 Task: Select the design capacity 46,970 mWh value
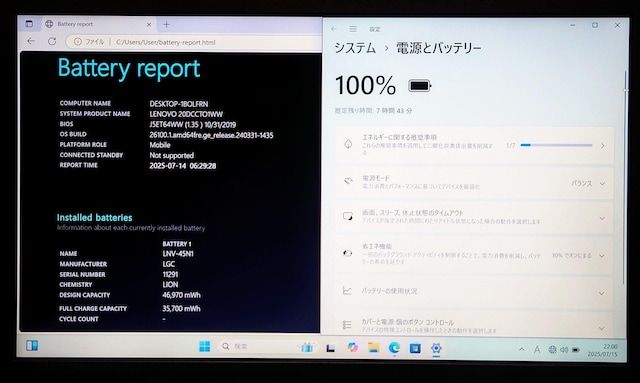click(x=181, y=295)
